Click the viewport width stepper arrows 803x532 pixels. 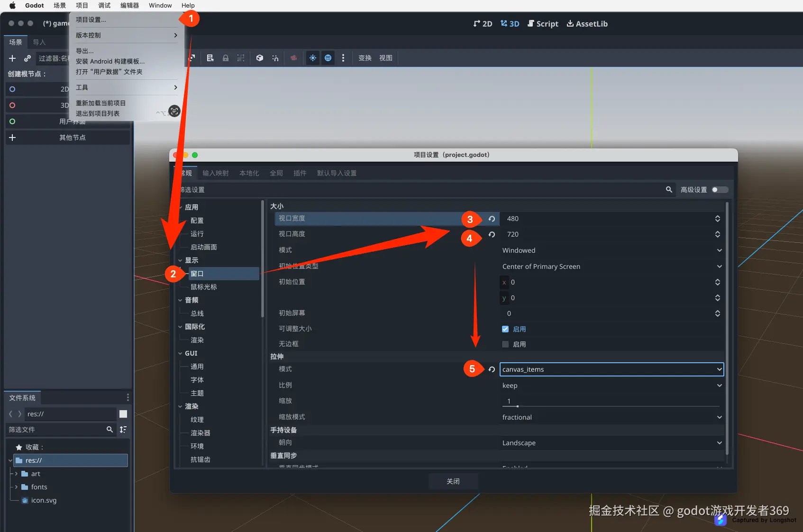(718, 219)
